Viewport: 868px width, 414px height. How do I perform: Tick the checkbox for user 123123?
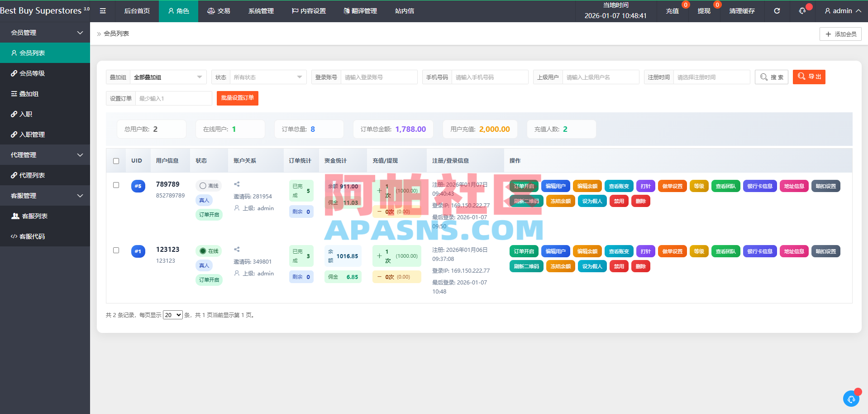pyautogui.click(x=116, y=250)
